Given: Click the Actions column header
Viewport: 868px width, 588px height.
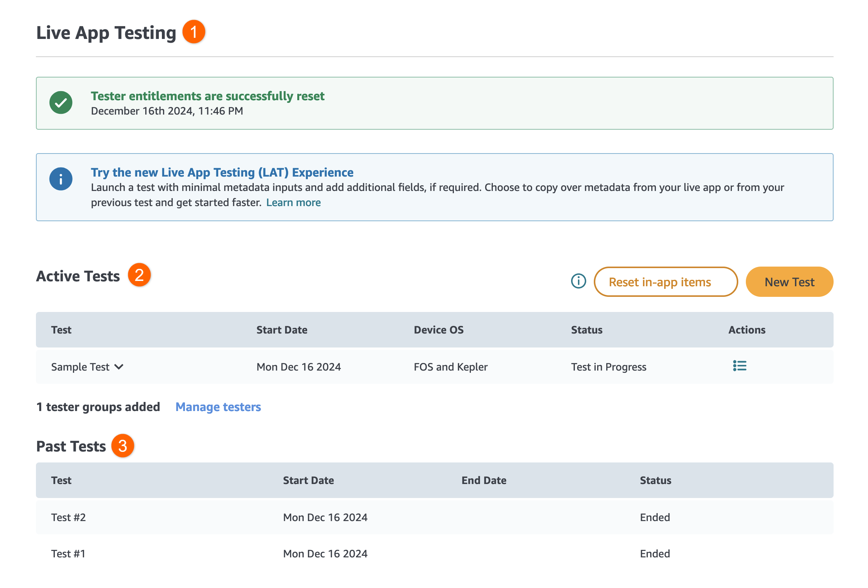Looking at the screenshot, I should click(747, 330).
